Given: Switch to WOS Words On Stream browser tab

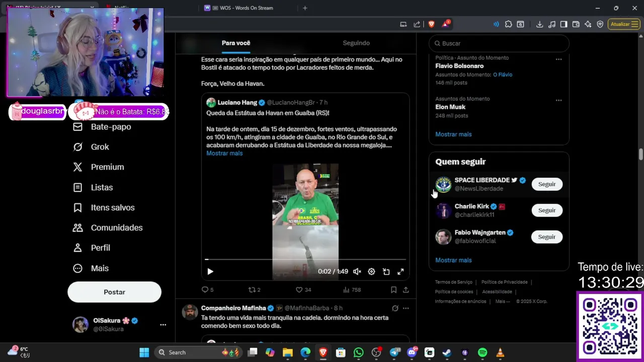Looking at the screenshot, I should (247, 8).
